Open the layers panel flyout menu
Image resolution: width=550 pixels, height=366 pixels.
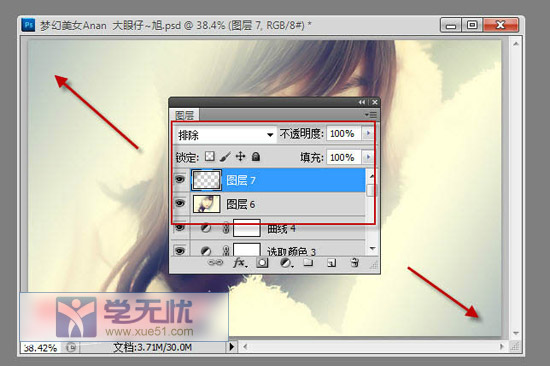[x=371, y=115]
